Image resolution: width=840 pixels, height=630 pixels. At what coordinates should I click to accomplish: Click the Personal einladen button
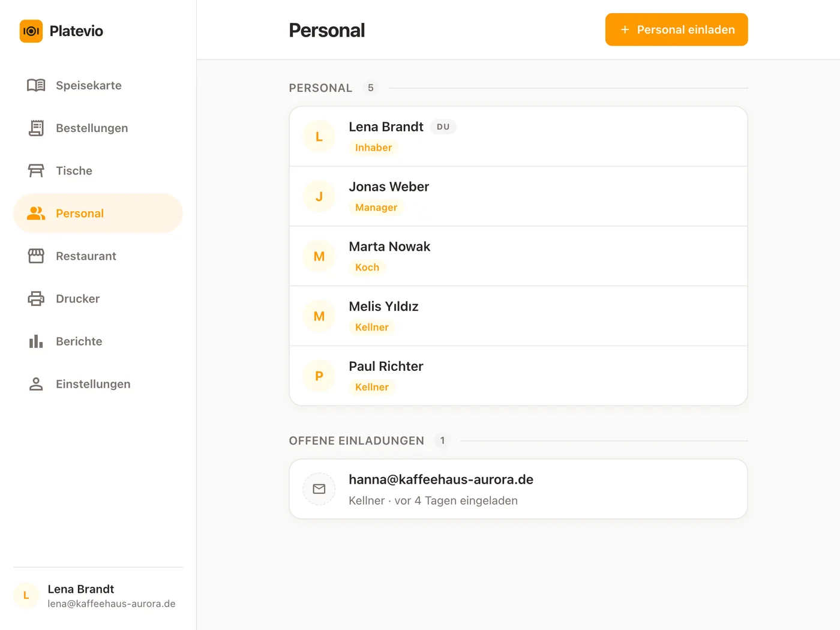point(676,29)
